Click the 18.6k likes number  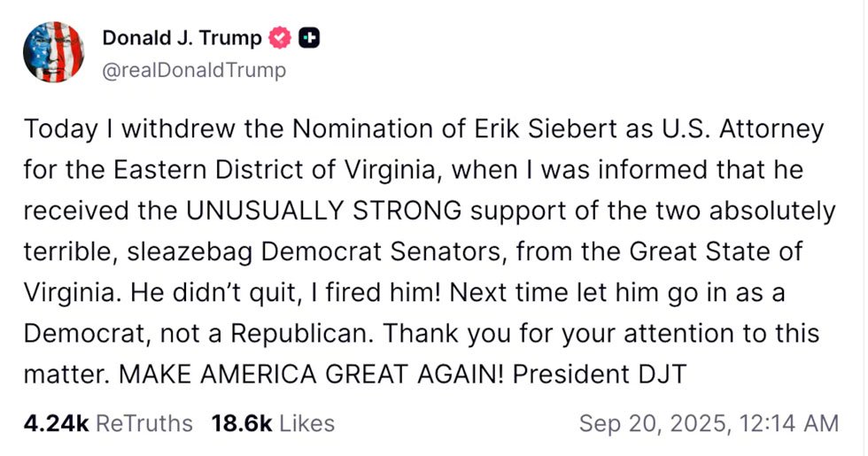241,423
